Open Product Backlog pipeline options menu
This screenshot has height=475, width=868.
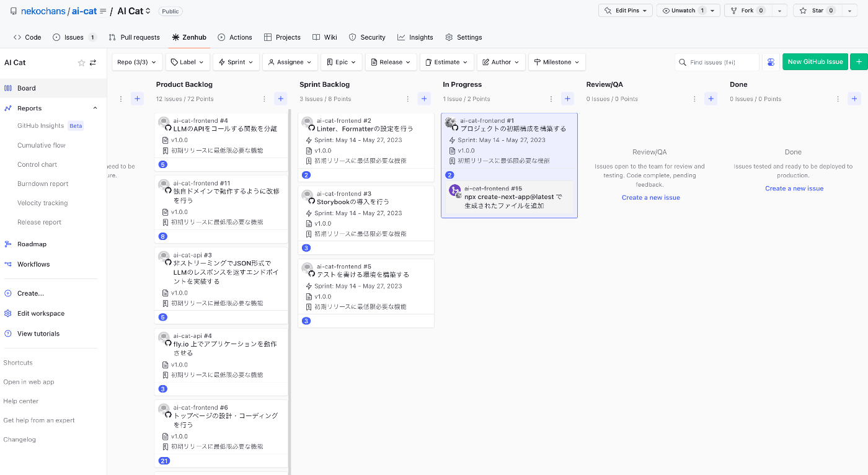(264, 99)
